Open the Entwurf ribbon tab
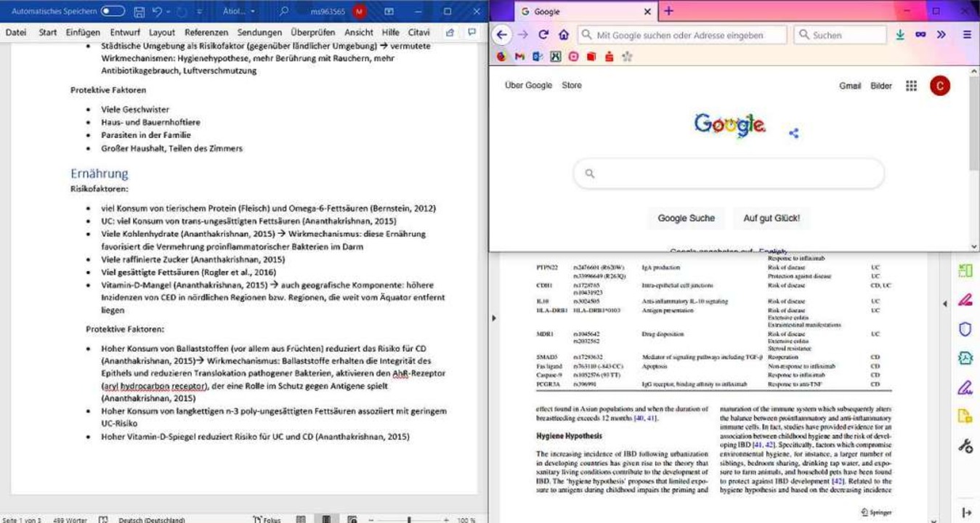The width and height of the screenshot is (980, 523). coord(125,33)
